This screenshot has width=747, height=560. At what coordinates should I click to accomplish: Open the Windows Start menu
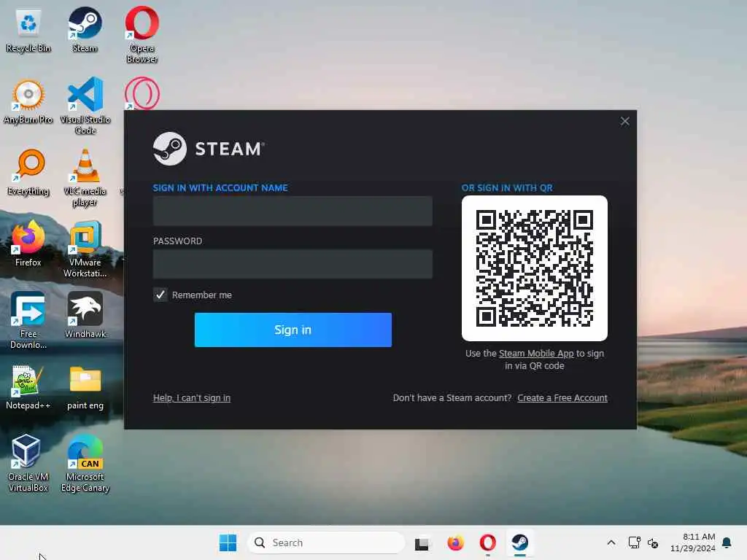(x=228, y=542)
